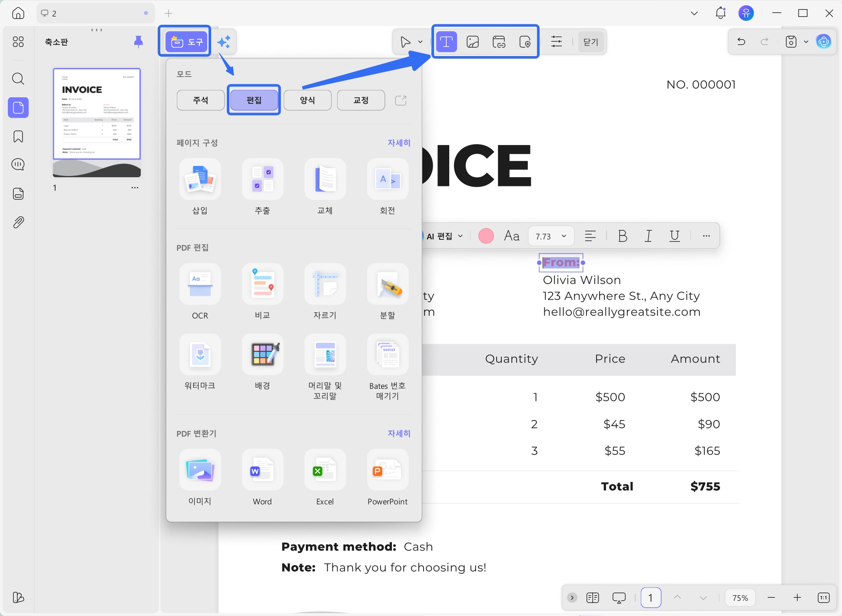The image size is (842, 616).
Task: Pin the 축소판 thumbnail panel
Action: click(138, 42)
